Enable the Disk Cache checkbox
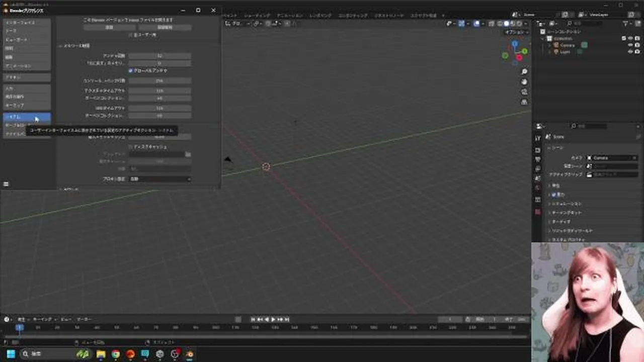This screenshot has height=362, width=644. click(x=130, y=147)
